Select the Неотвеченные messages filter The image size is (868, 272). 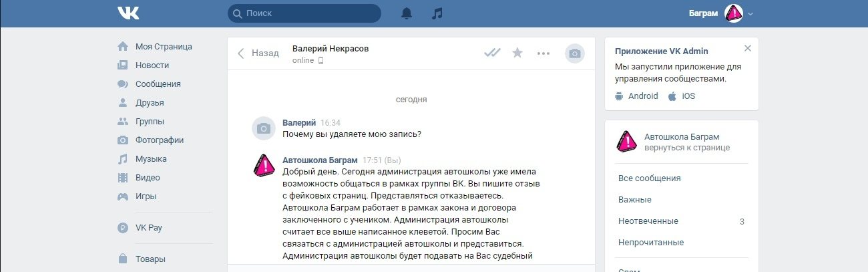tap(648, 221)
